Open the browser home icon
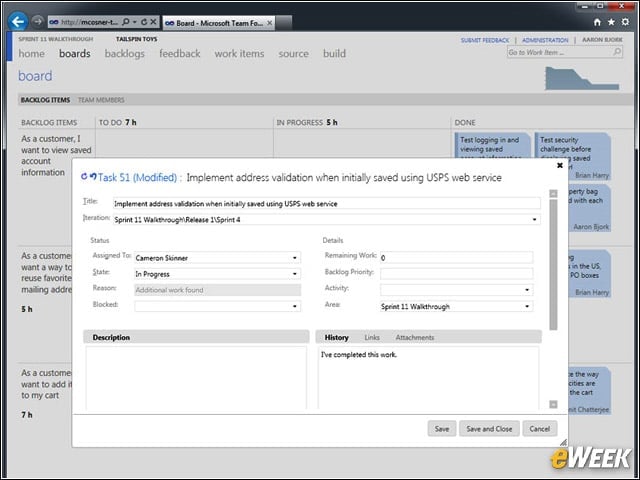Image resolution: width=640 pixels, height=480 pixels. (x=597, y=22)
